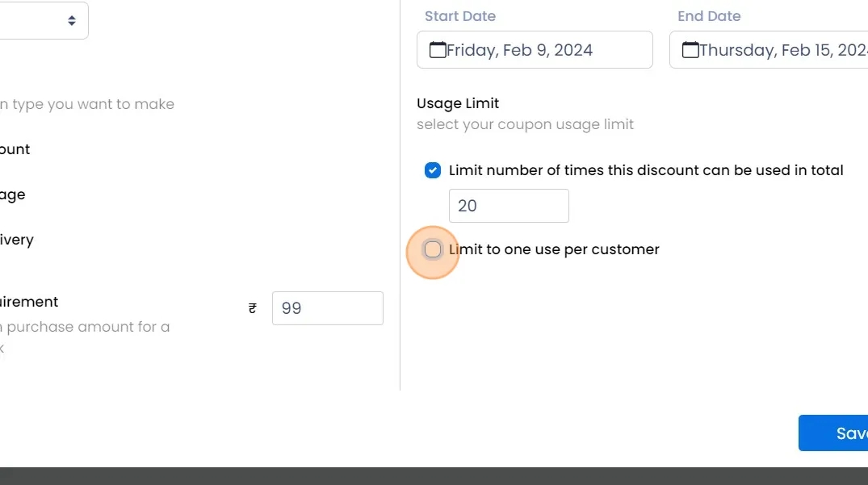Click the Usage Limit heading
868x485 pixels.
pos(458,103)
